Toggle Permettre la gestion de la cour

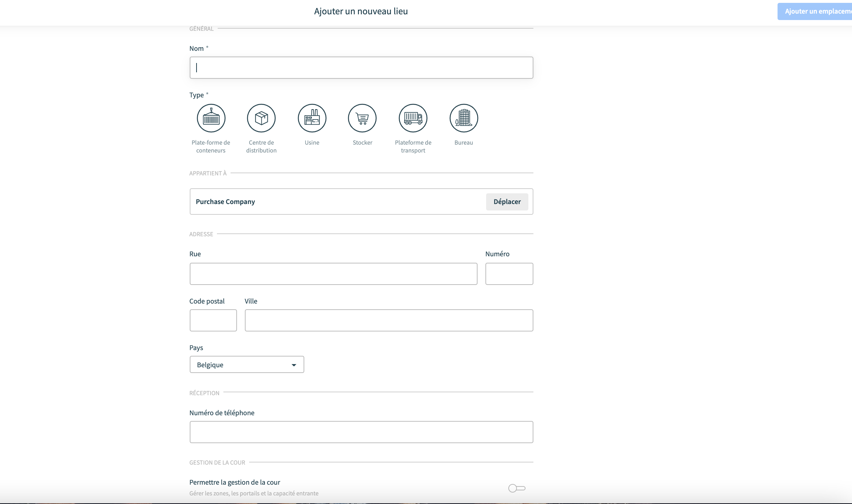pos(517,488)
